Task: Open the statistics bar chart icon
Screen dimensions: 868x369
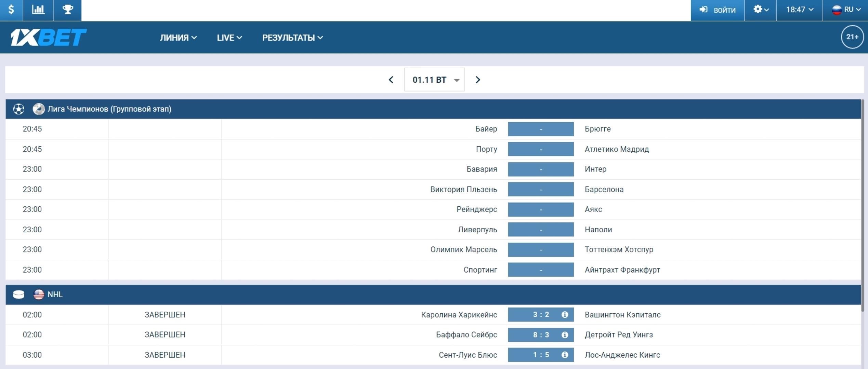Action: [x=38, y=10]
